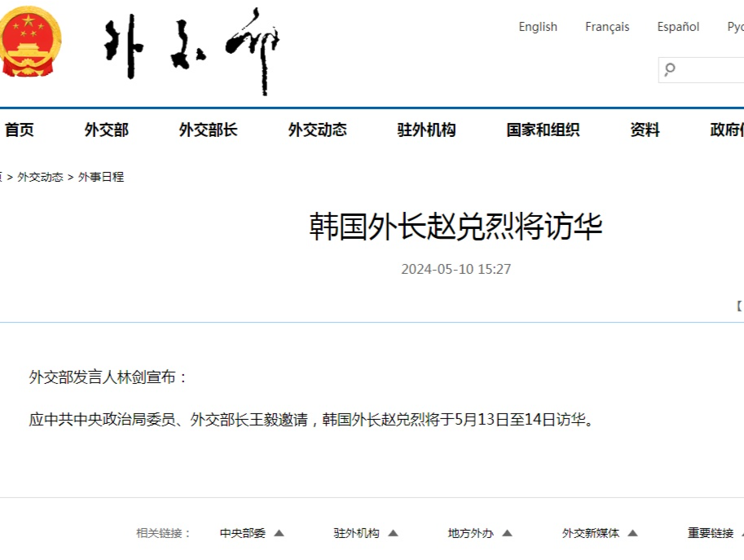Click the national emblem logo
The width and height of the screenshot is (744, 560).
click(29, 42)
